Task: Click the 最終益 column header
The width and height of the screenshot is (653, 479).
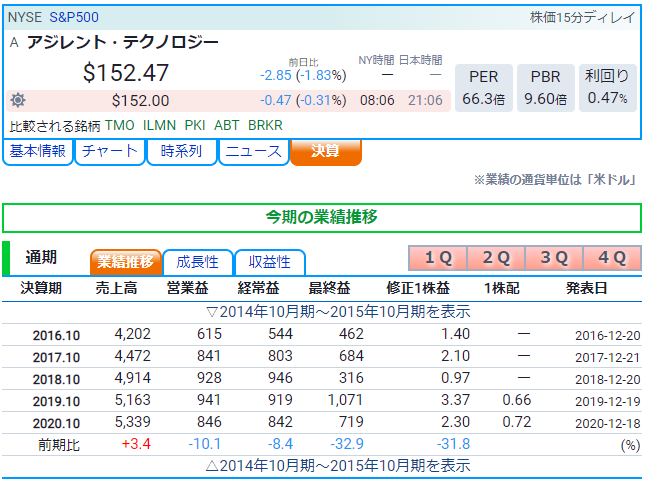Action: (x=329, y=288)
